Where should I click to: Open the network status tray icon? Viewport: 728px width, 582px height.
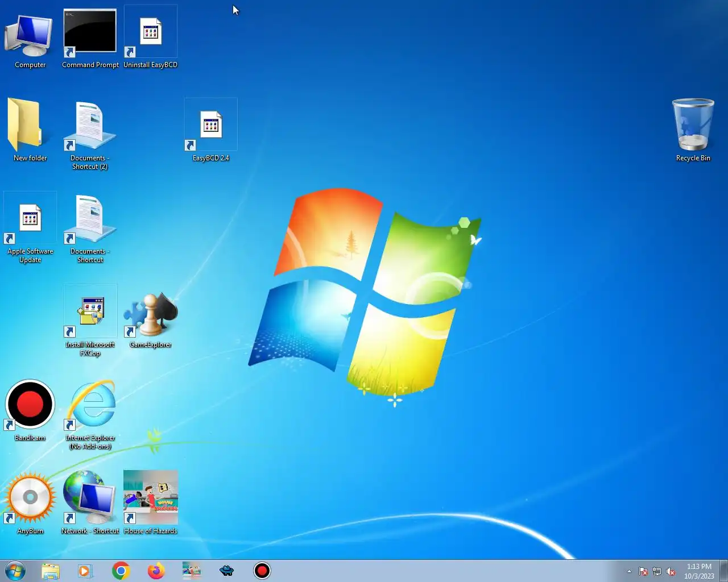pos(657,571)
